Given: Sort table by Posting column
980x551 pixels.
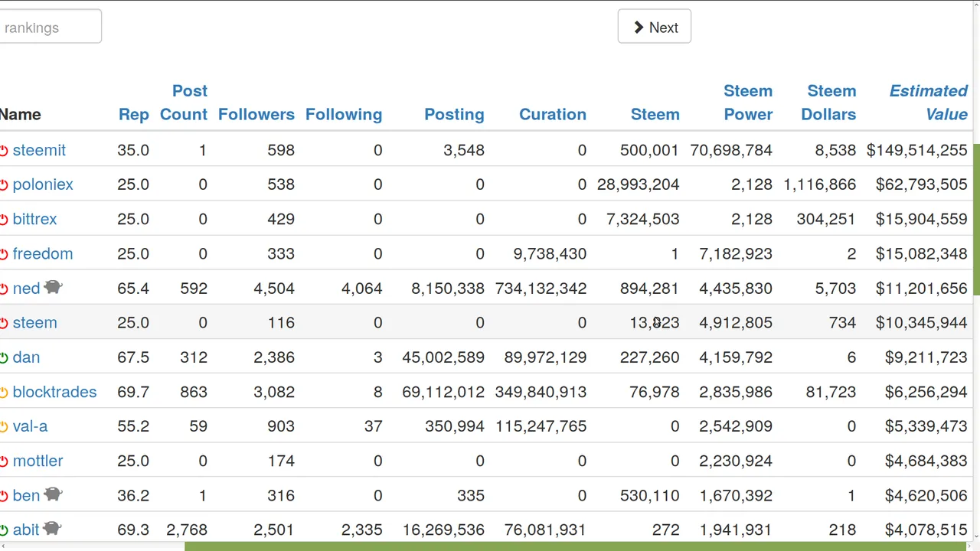Looking at the screenshot, I should 454,115.
